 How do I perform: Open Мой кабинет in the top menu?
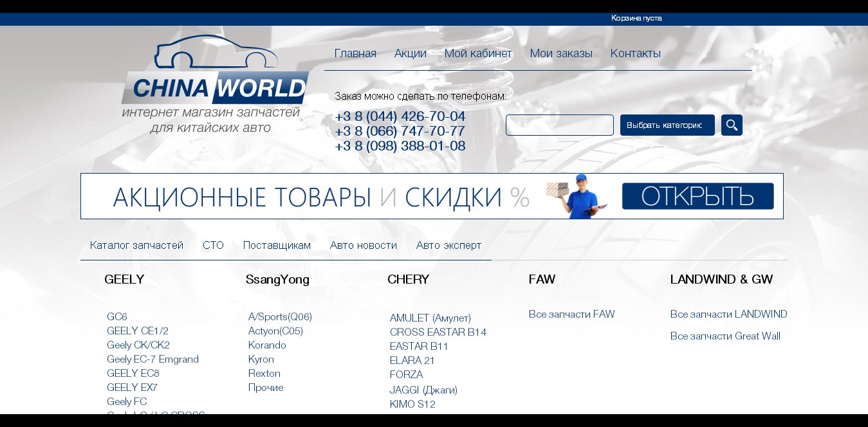(x=478, y=53)
